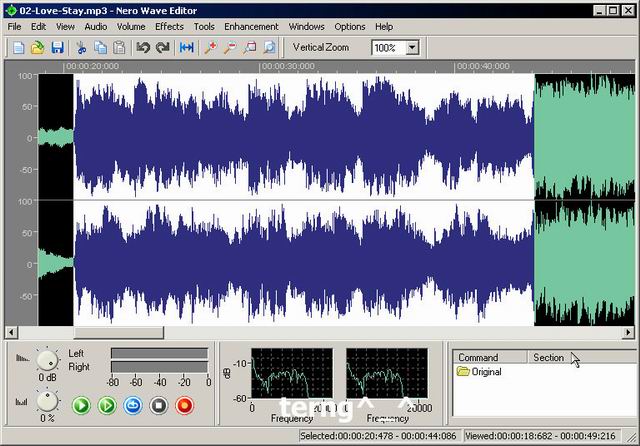Click the Section column header
The height and width of the screenshot is (446, 640).
point(584,357)
